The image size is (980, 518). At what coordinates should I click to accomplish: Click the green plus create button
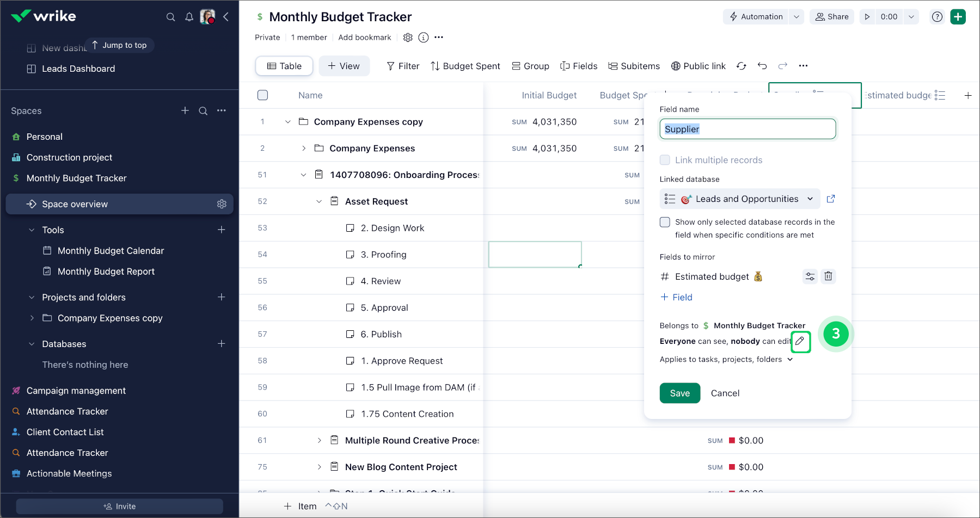958,17
